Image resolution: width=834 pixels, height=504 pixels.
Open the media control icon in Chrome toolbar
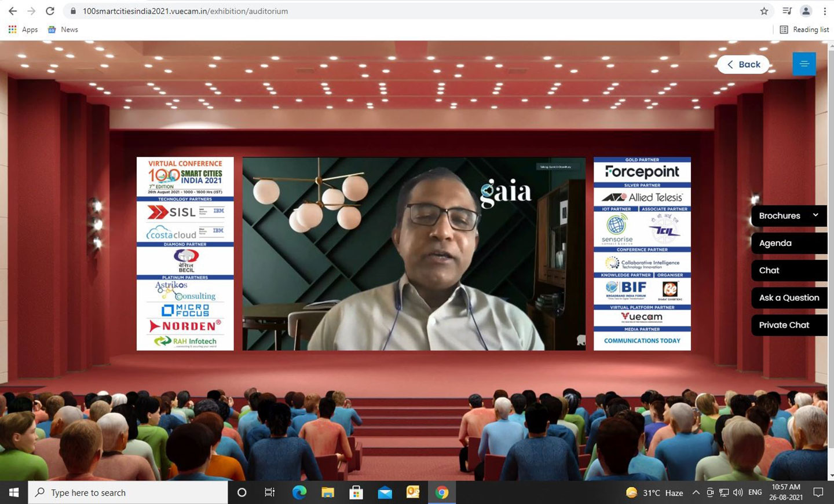coord(787,11)
